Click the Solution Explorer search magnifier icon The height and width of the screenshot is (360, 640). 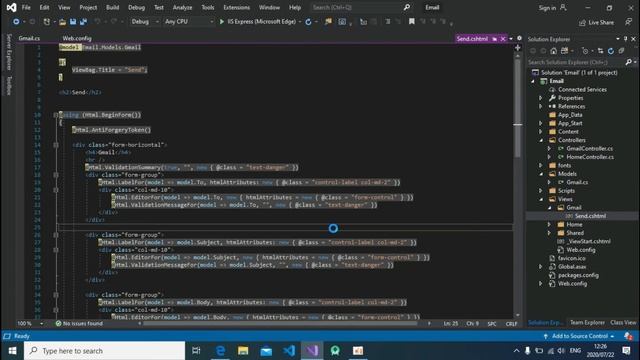tap(629, 62)
